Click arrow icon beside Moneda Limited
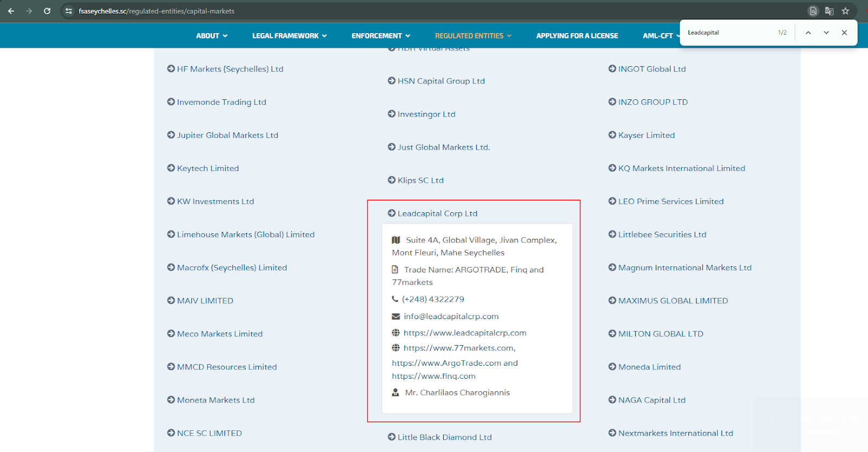 [x=612, y=367]
